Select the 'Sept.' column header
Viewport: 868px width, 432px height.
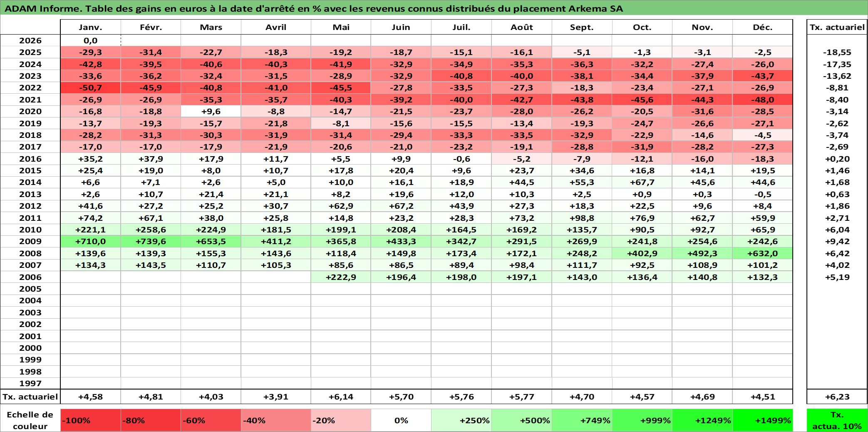(582, 27)
